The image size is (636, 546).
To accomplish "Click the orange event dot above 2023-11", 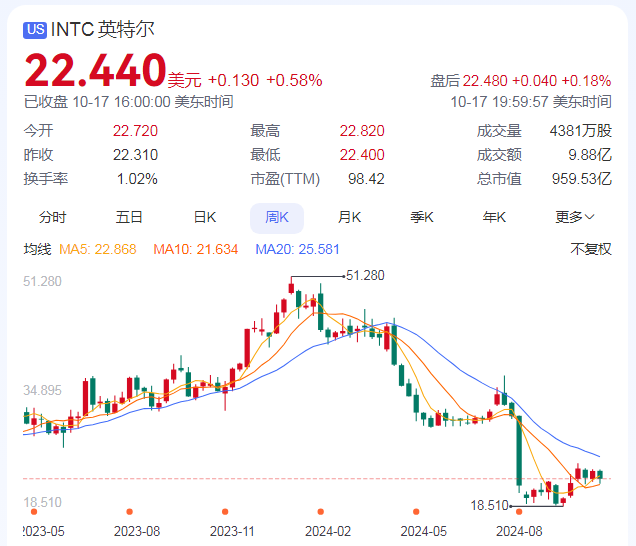I will click(x=225, y=512).
